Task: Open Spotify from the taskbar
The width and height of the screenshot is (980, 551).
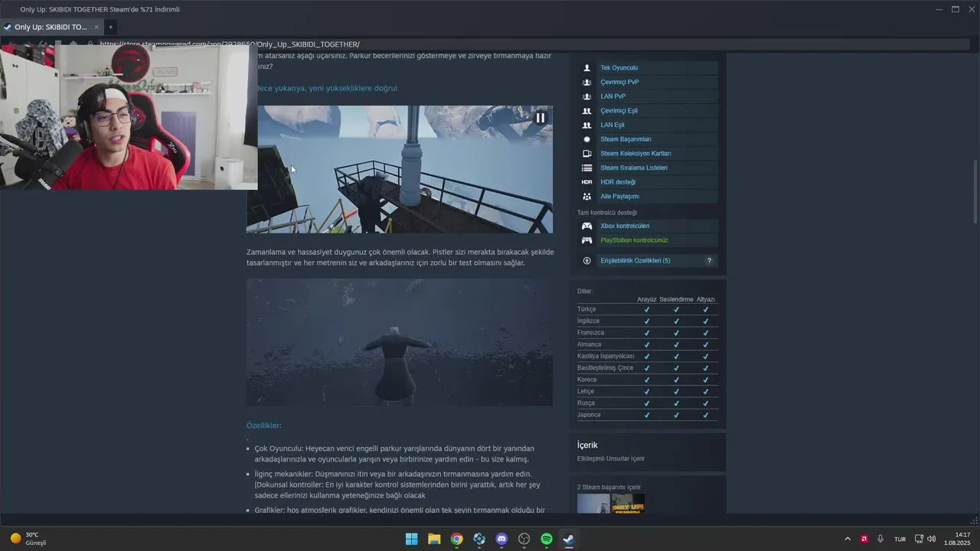Action: click(x=547, y=539)
